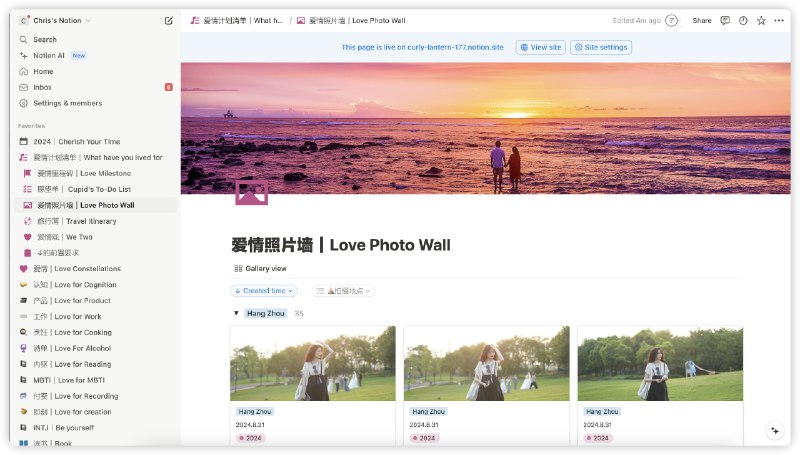Click the page title Love Photo Wall
The height and width of the screenshot is (455, 800).
[341, 245]
